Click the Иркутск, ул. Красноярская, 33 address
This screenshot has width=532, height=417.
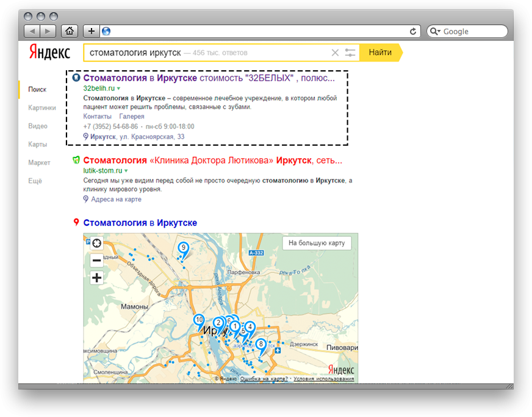pos(137,137)
